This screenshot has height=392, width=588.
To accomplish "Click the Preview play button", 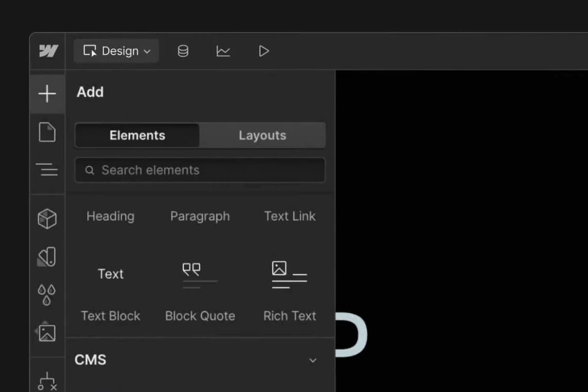I will (264, 51).
